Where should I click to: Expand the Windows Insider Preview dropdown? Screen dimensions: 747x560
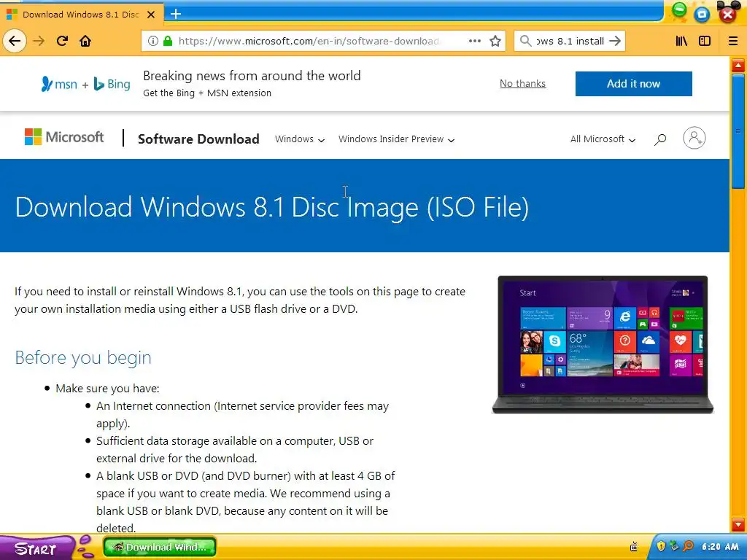click(x=396, y=139)
